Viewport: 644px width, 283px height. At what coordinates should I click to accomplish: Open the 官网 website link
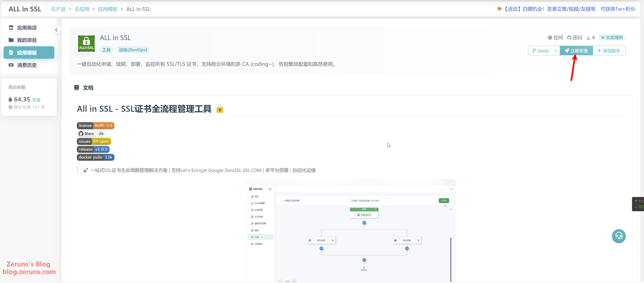tap(555, 38)
